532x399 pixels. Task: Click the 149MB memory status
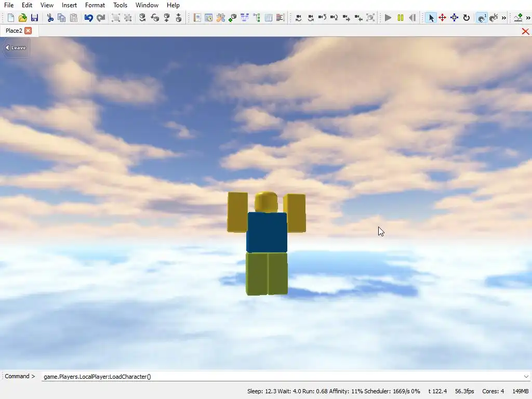click(x=521, y=391)
